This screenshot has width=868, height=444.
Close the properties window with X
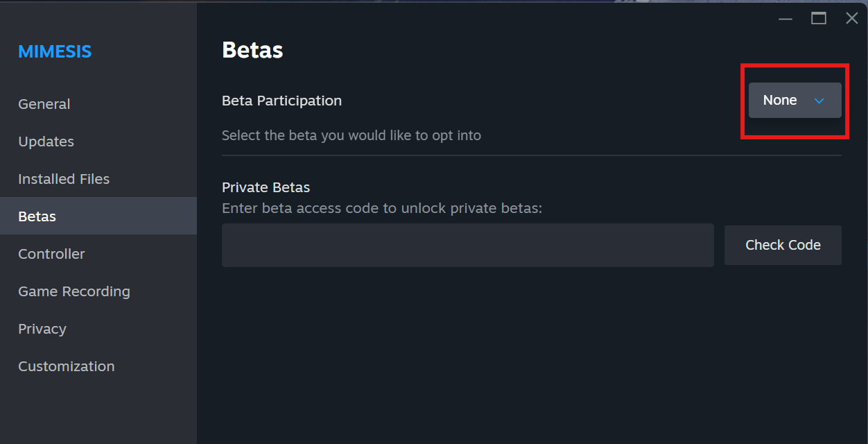[852, 19]
